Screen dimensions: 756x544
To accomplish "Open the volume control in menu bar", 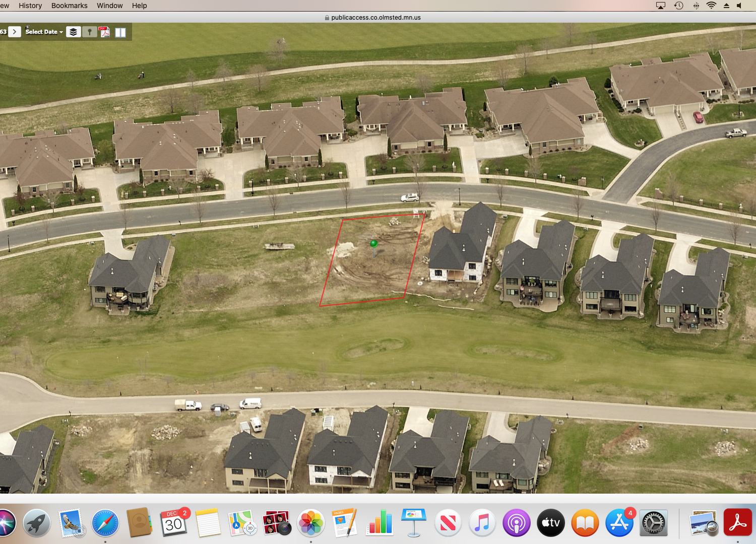I will [739, 6].
